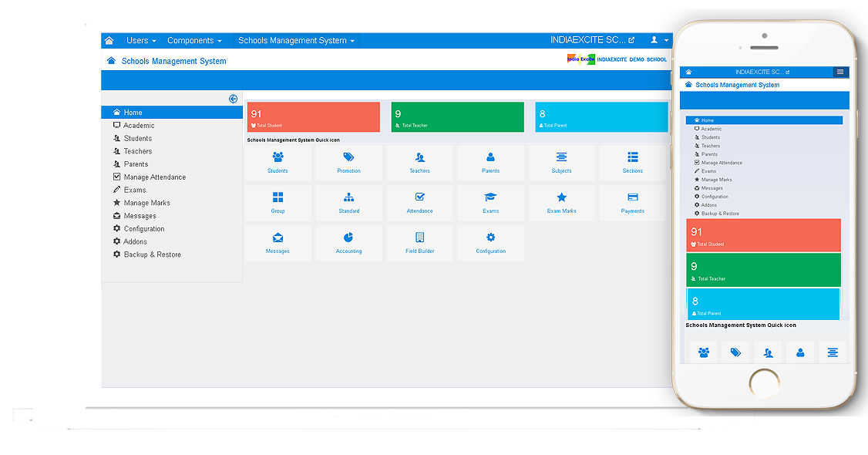This screenshot has width=868, height=455.
Task: Open the INDIAEXCITE SC... site link
Action: (592, 40)
